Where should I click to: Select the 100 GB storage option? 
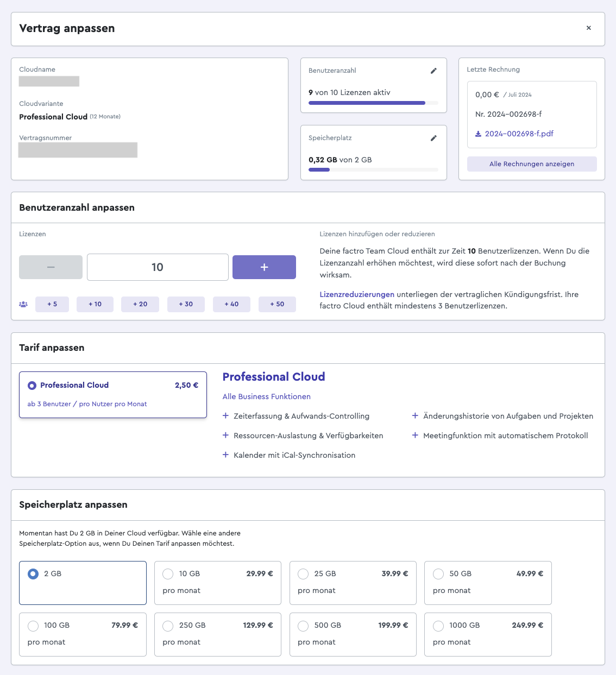pos(83,634)
